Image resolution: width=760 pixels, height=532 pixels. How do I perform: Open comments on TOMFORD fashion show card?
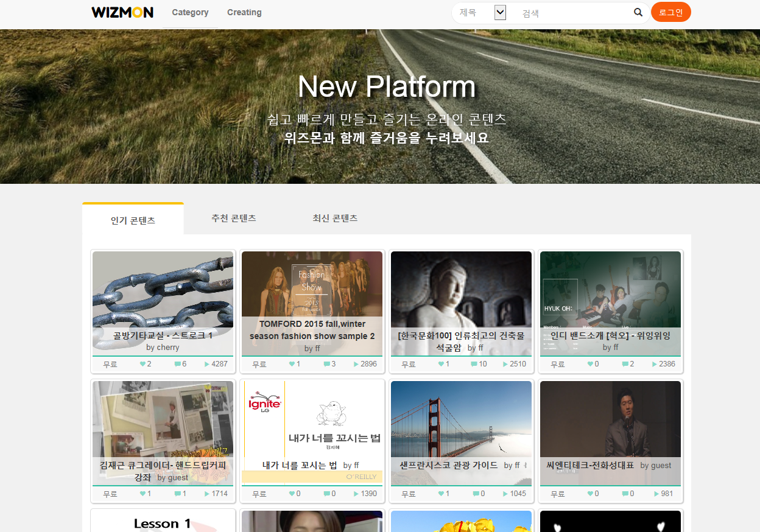point(327,364)
